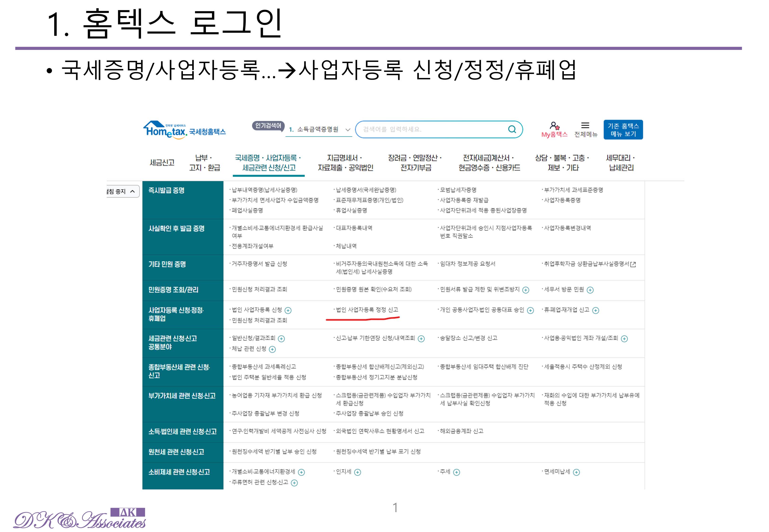
Task: Collapse the 중지 chevron control on the left
Action: [133, 191]
